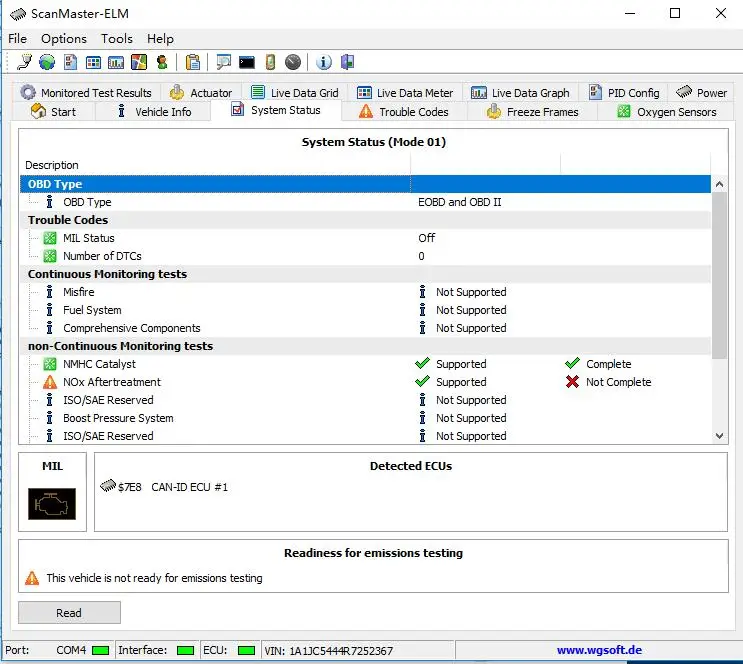Click the colored grid meter toolbar icon

pos(93,62)
